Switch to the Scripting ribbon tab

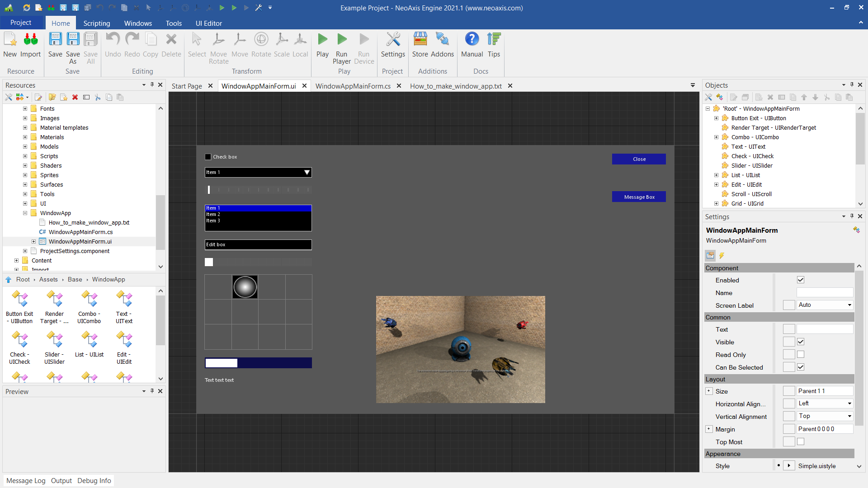pyautogui.click(x=96, y=23)
